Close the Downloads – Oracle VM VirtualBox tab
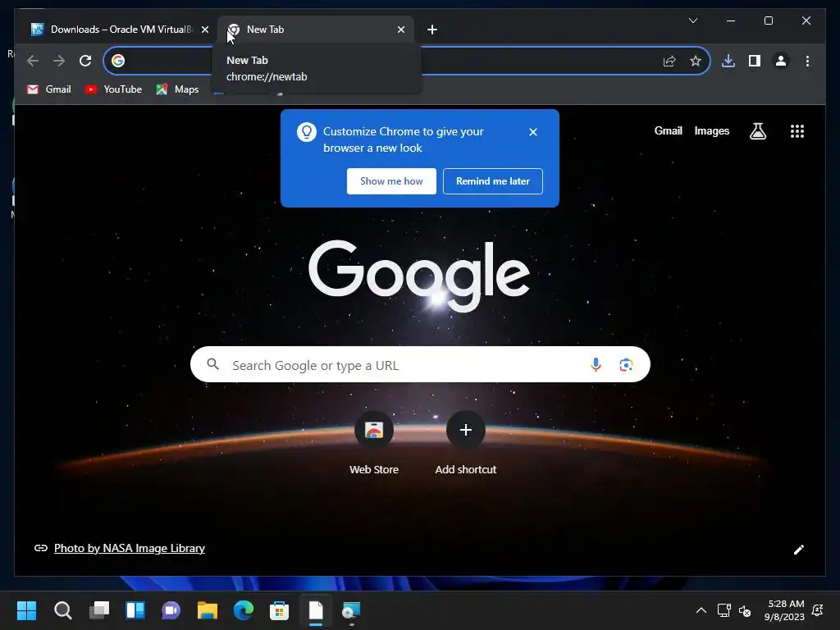The height and width of the screenshot is (630, 840). pyautogui.click(x=204, y=30)
